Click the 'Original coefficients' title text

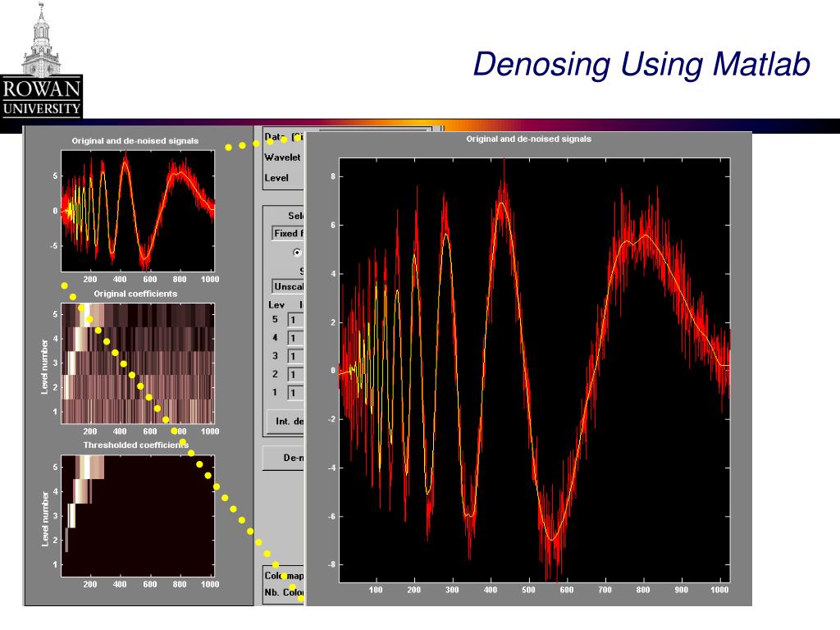[x=135, y=294]
